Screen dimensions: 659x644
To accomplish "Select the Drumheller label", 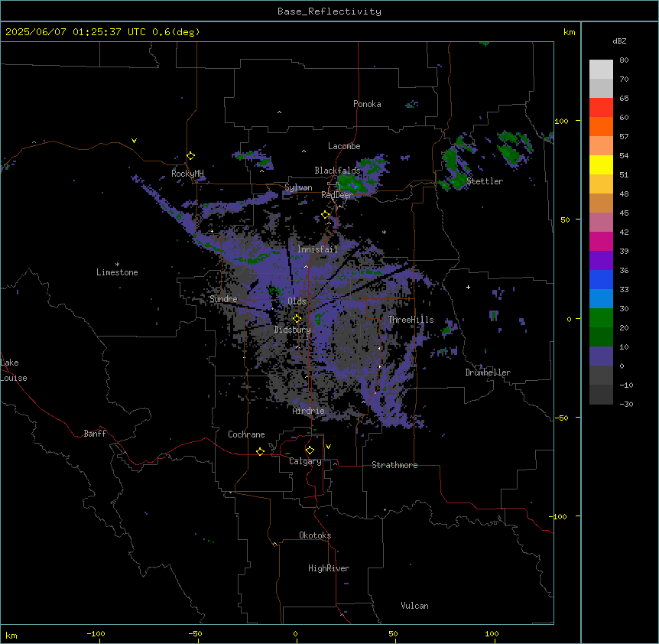I will [488, 372].
